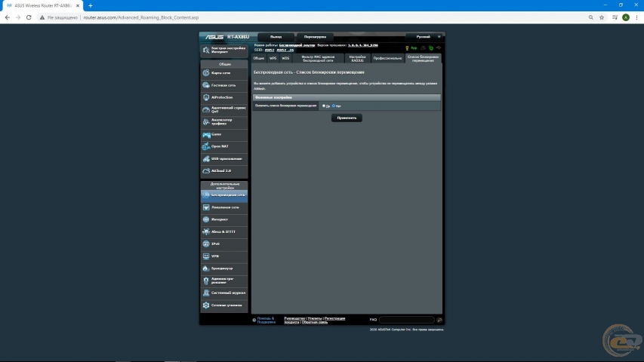The width and height of the screenshot is (644, 362).
Task: Switch to the WDS tab
Action: tap(285, 58)
